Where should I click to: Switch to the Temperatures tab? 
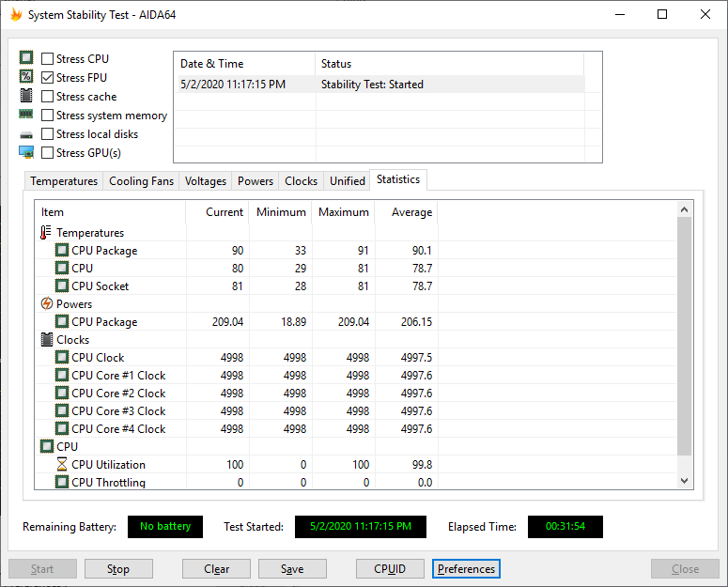pyautogui.click(x=64, y=181)
